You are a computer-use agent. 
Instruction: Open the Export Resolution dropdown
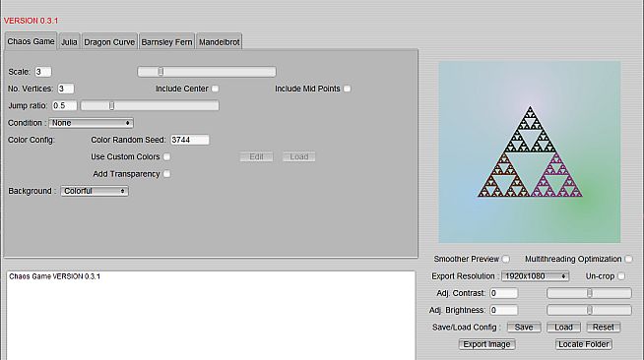coord(536,276)
